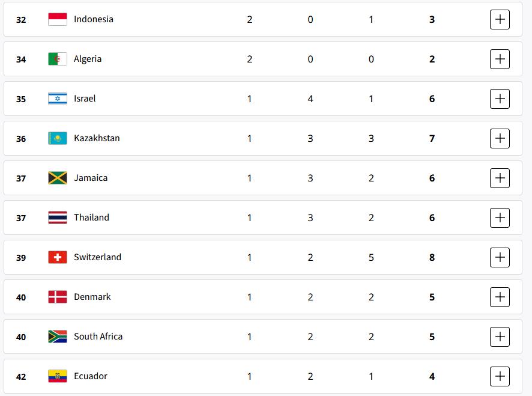Screen dimensions: 532x396
Task: Expand South Africa medal details
Action: pos(500,337)
